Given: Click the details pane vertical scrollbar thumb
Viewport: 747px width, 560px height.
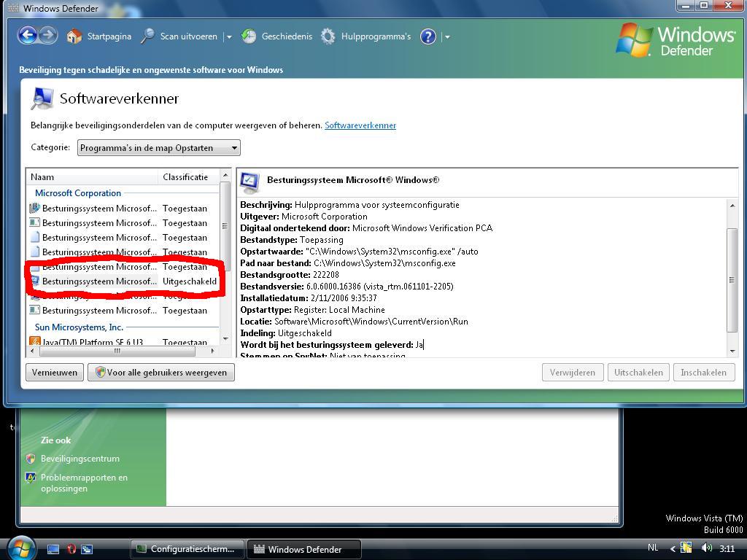Looking at the screenshot, I should tap(732, 280).
